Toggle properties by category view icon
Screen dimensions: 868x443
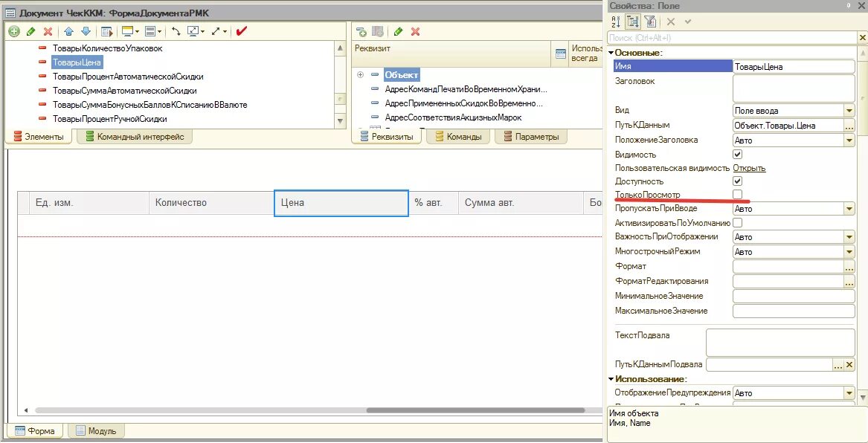[633, 22]
